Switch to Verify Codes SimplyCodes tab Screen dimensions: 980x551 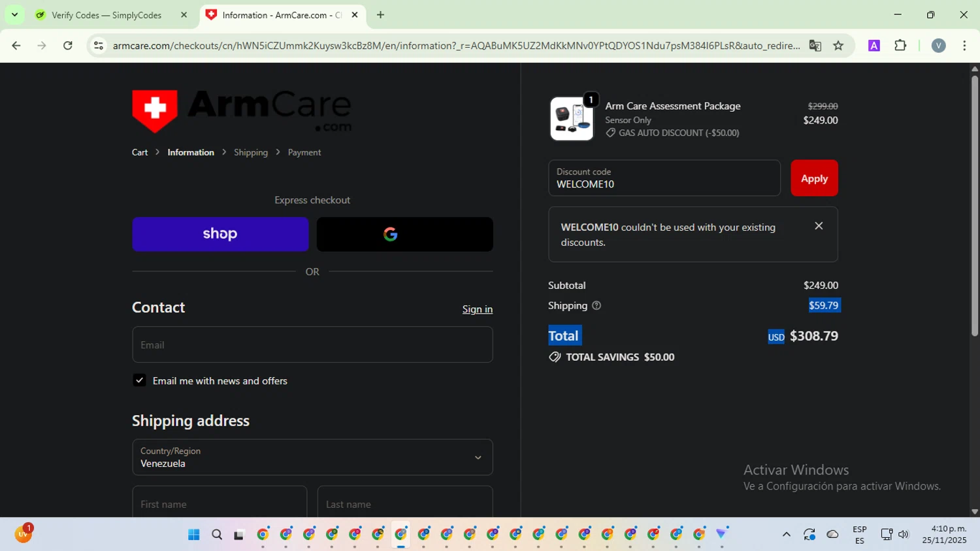(x=106, y=15)
